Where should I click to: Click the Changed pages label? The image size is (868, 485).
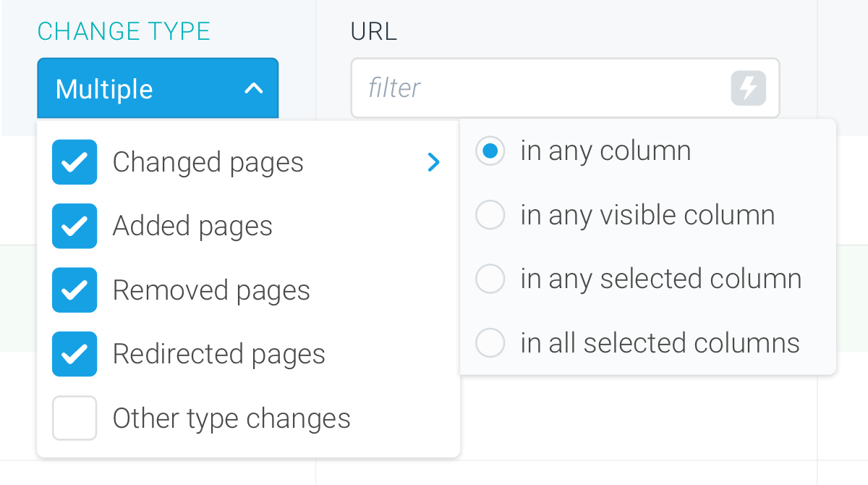click(x=208, y=162)
